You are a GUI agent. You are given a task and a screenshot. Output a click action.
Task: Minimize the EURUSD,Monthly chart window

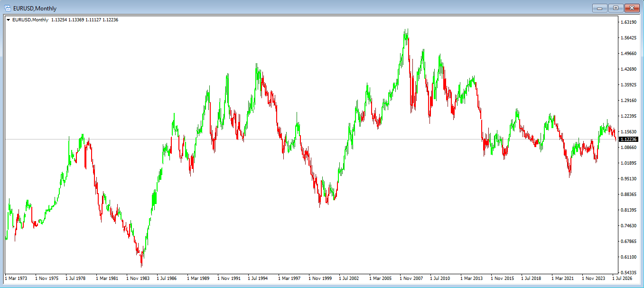[600, 8]
